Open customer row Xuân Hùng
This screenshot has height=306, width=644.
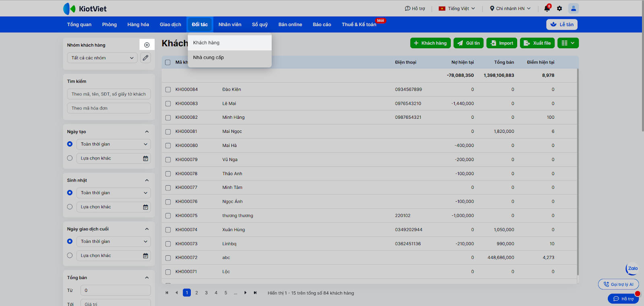tap(369, 230)
